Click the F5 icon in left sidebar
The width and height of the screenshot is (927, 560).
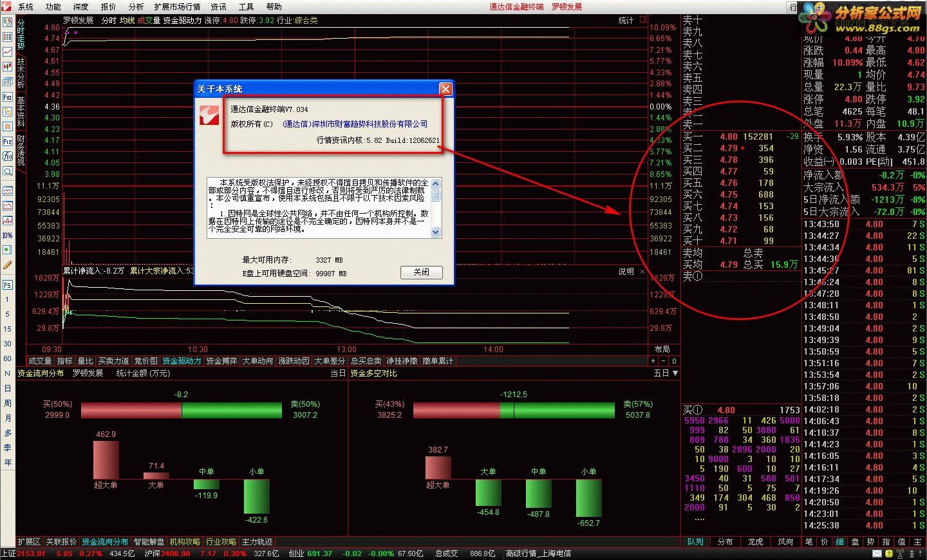[x=8, y=285]
